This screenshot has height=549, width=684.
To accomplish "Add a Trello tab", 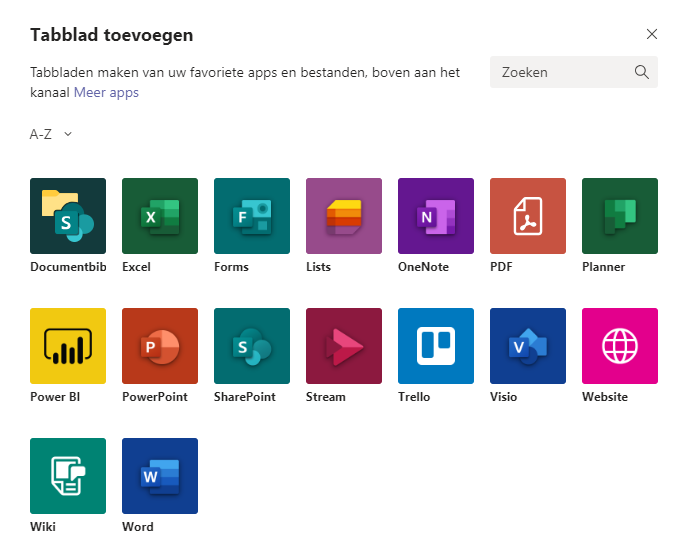I will coord(436,346).
